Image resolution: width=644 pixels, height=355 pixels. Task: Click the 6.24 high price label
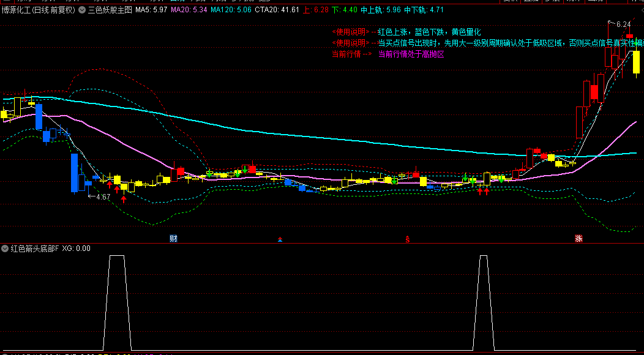pyautogui.click(x=623, y=24)
